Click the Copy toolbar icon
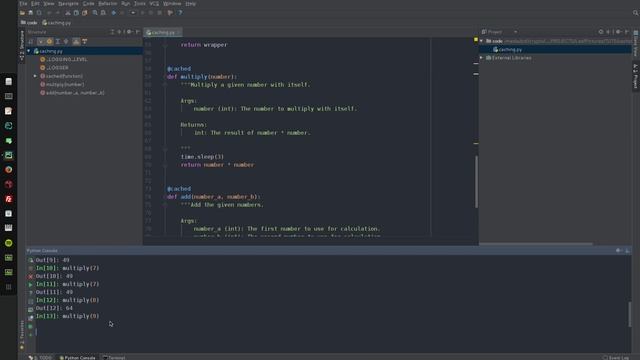 (x=76, y=13)
